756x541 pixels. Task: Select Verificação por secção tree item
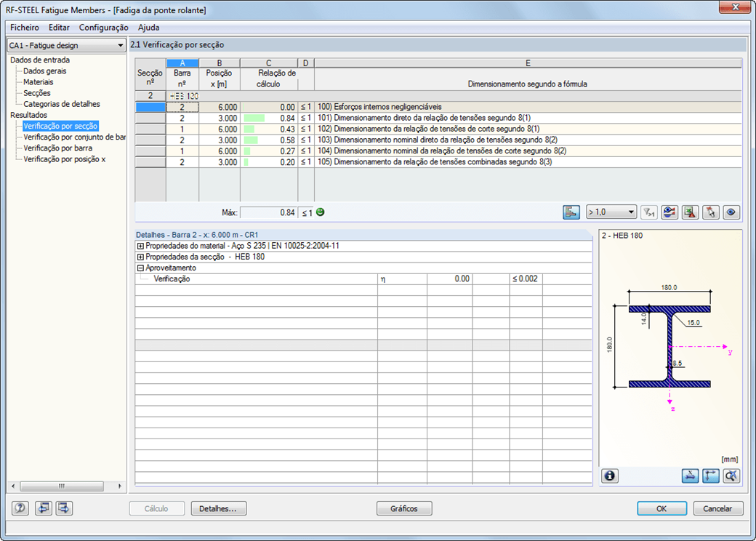[60, 126]
